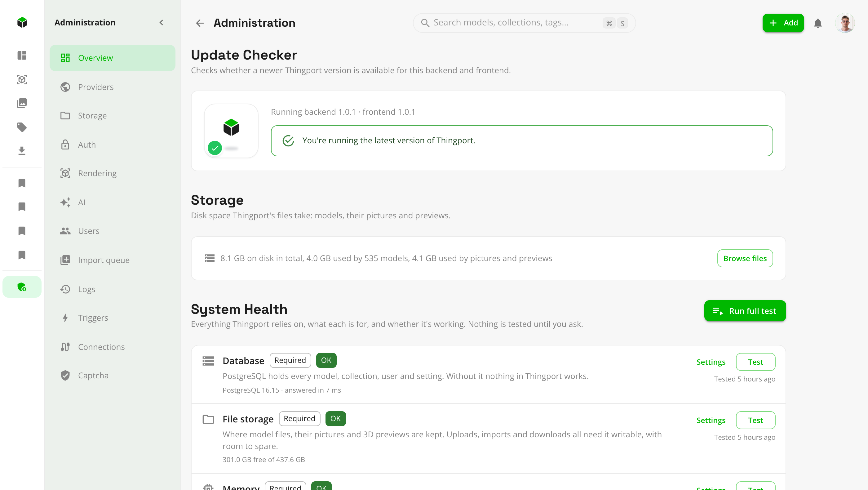Open the user avatar menu
Viewport: 868px width, 490px height.
coord(845,23)
